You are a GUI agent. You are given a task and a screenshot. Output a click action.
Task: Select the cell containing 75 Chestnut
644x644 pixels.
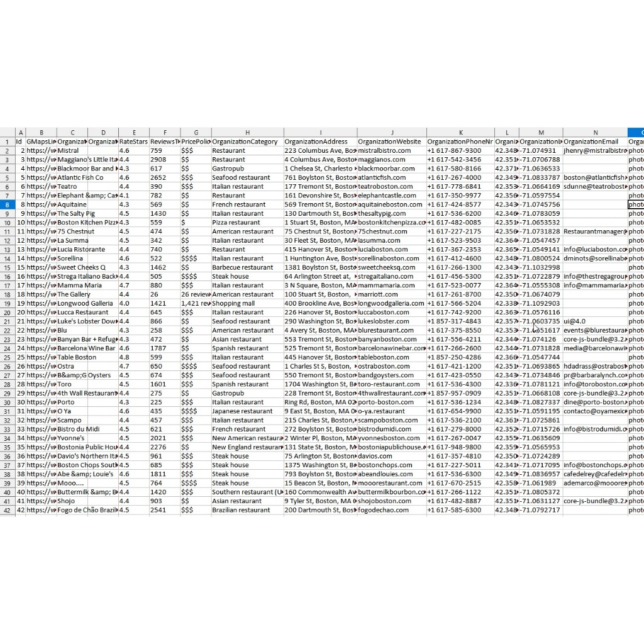pos(76,231)
